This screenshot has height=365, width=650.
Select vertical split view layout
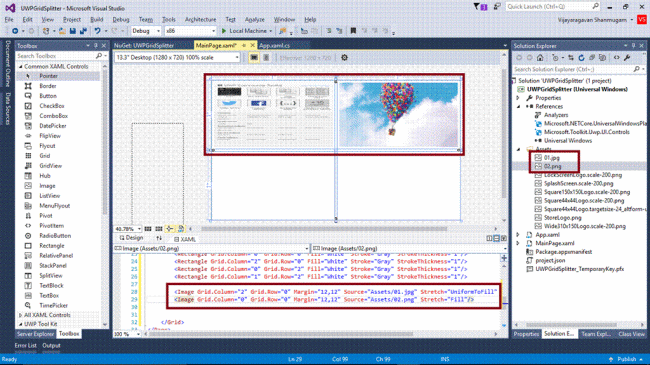point(489,238)
